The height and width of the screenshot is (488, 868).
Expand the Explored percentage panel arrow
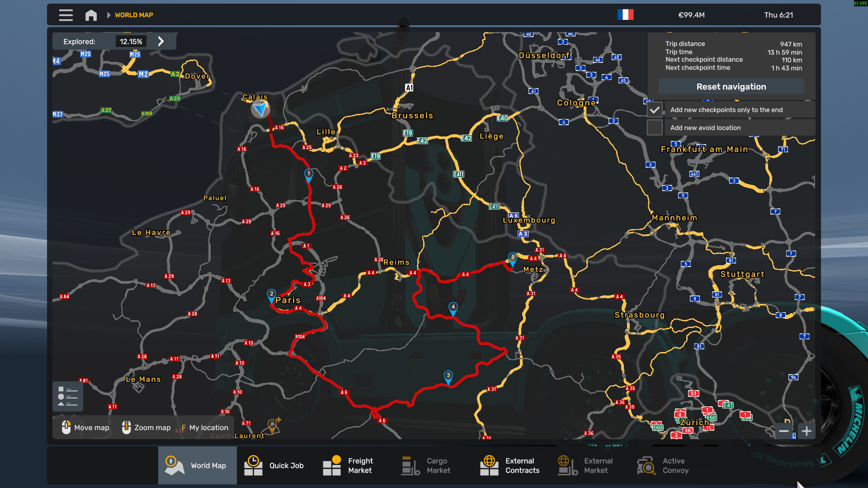(x=161, y=42)
